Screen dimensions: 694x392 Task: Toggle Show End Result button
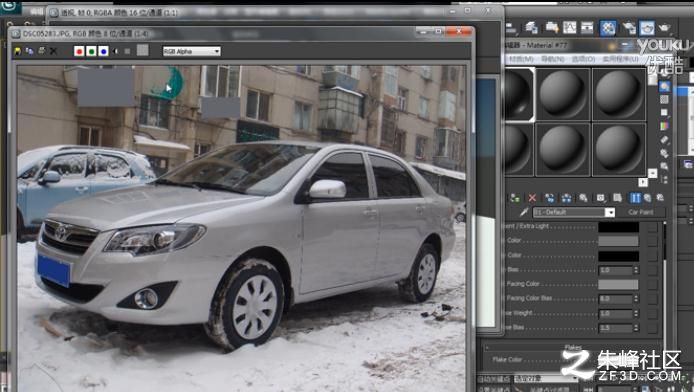click(x=635, y=198)
